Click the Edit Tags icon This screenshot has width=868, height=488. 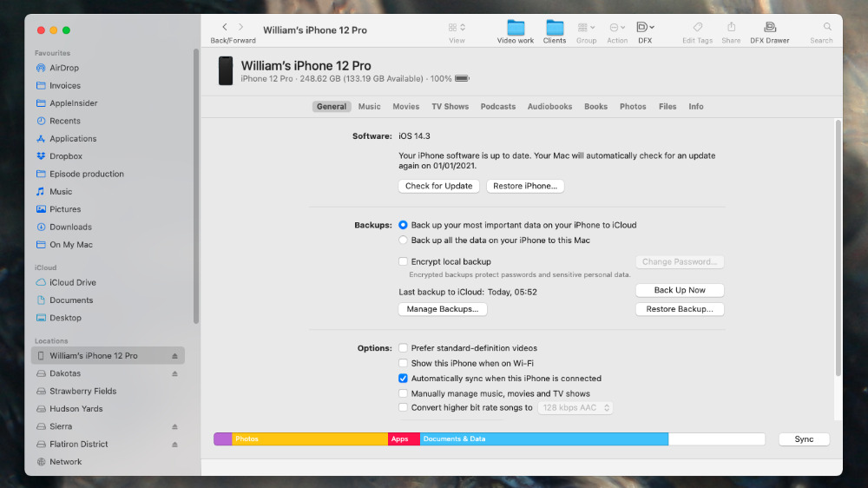pos(698,27)
